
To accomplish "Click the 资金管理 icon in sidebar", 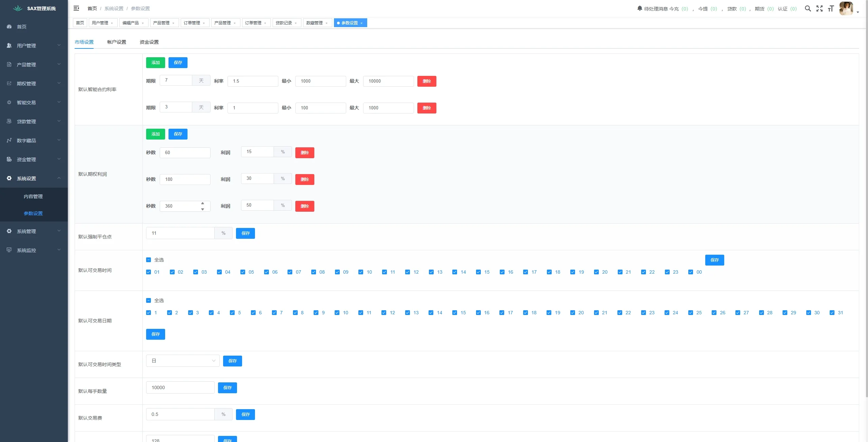I will 9,159.
